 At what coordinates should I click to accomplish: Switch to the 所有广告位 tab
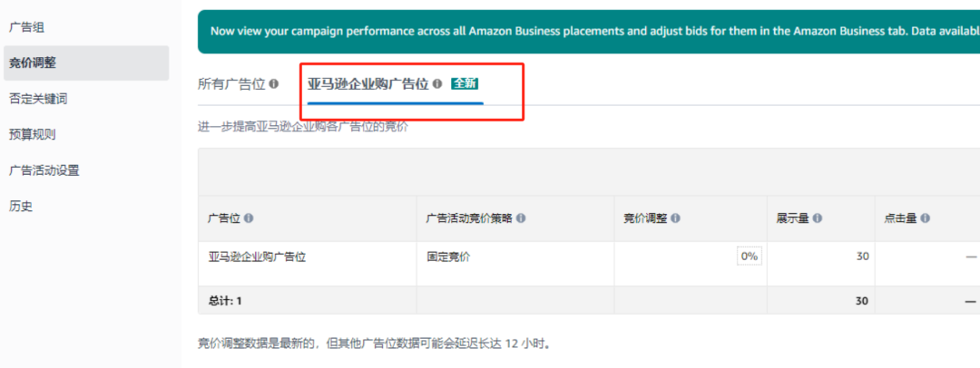[x=231, y=84]
